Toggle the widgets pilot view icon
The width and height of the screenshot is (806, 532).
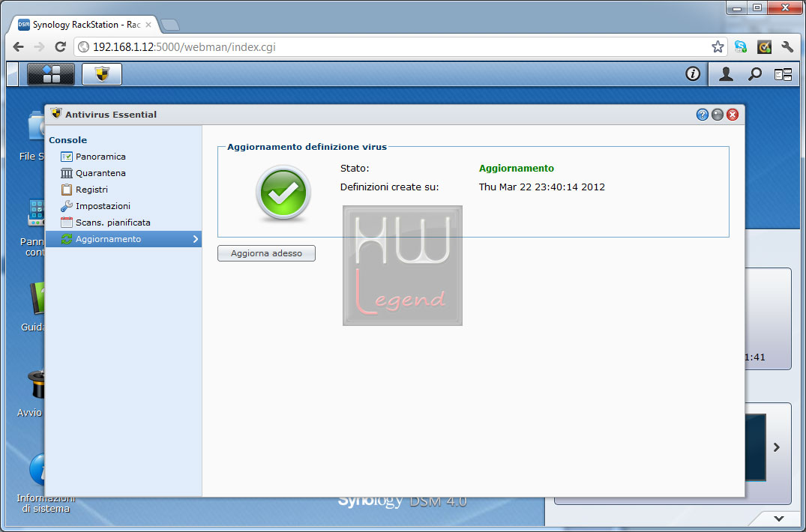783,75
